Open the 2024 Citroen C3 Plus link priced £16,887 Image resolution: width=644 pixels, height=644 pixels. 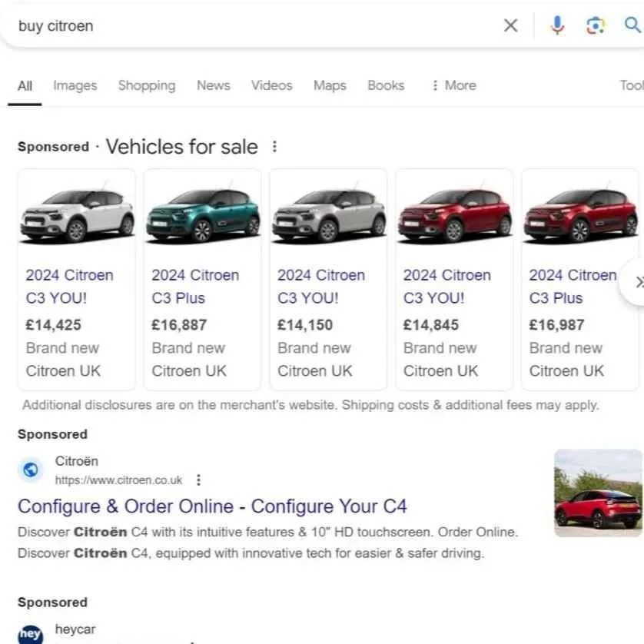(x=195, y=287)
